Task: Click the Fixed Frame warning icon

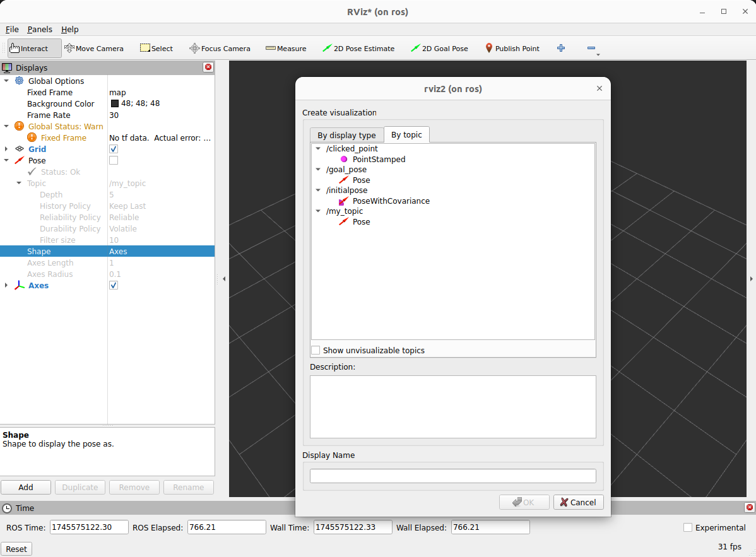Action: [32, 138]
